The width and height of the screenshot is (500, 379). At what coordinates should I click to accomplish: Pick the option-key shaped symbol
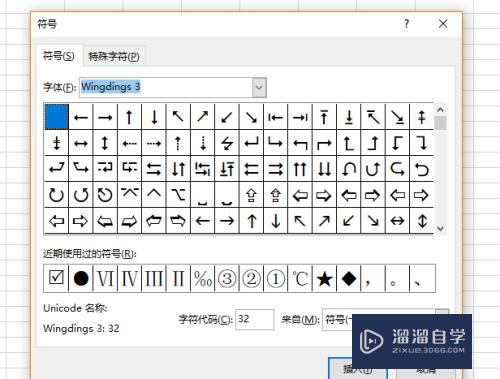click(x=178, y=195)
